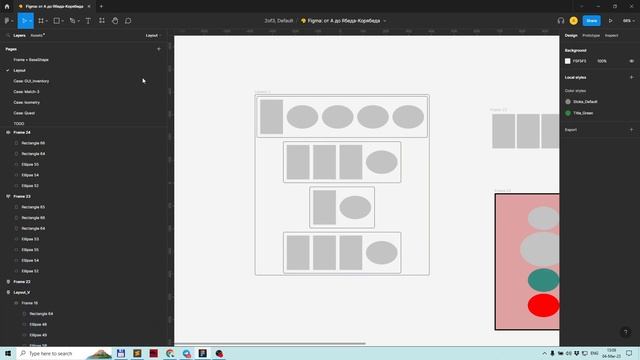Open the Prototype tab
Screen dimensions: 640x360
tap(591, 36)
